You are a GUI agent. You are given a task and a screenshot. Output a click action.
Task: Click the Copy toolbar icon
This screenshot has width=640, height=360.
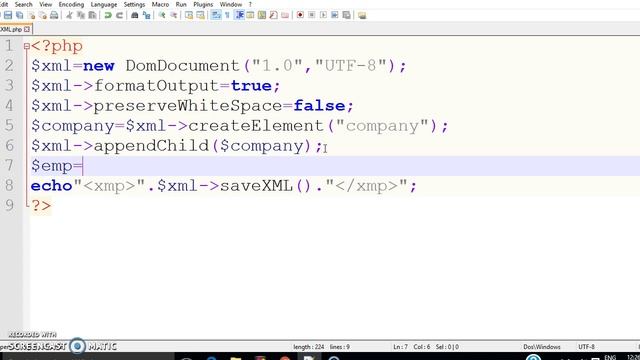(x=81, y=16)
